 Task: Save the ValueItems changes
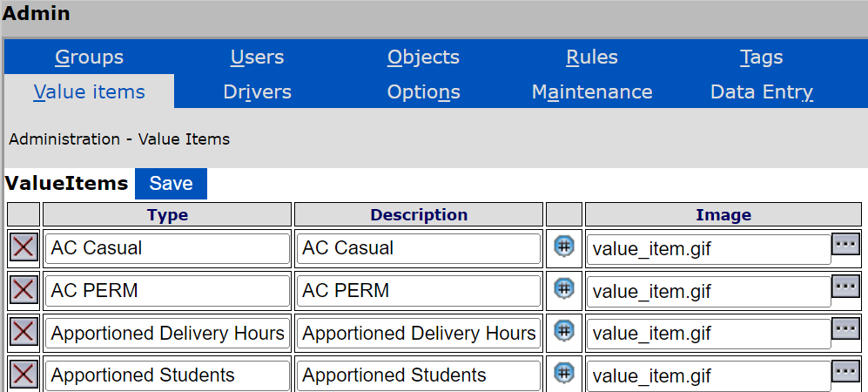[x=171, y=184]
